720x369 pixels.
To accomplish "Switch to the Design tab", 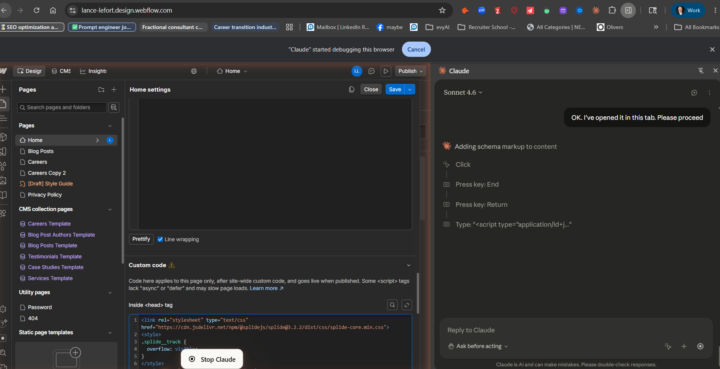I will point(29,71).
